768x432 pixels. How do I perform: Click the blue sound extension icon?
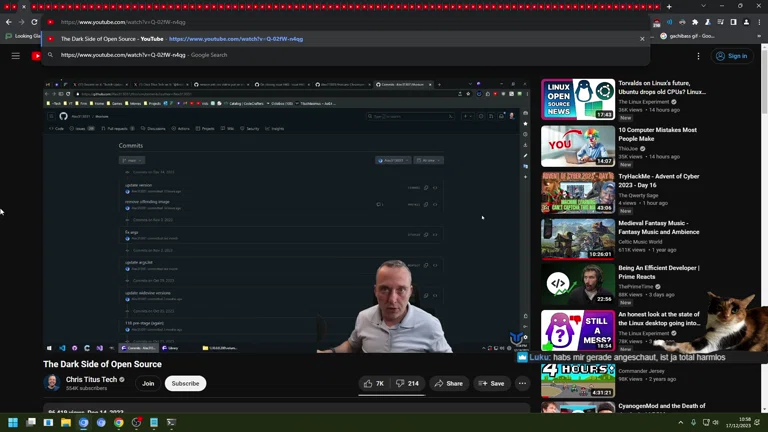click(670, 22)
